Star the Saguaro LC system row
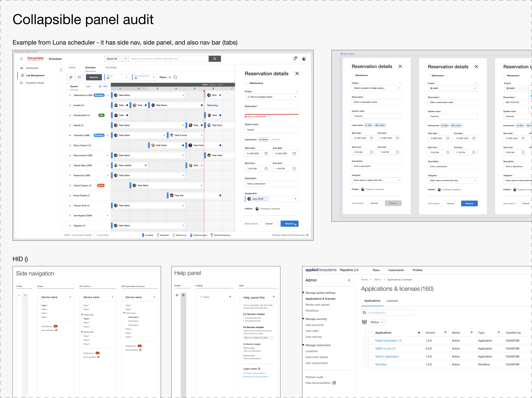The image size is (532, 398). (x=70, y=226)
